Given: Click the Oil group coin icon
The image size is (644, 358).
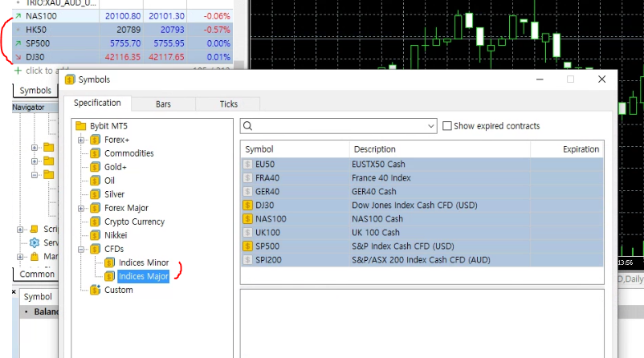Looking at the screenshot, I should pos(95,181).
